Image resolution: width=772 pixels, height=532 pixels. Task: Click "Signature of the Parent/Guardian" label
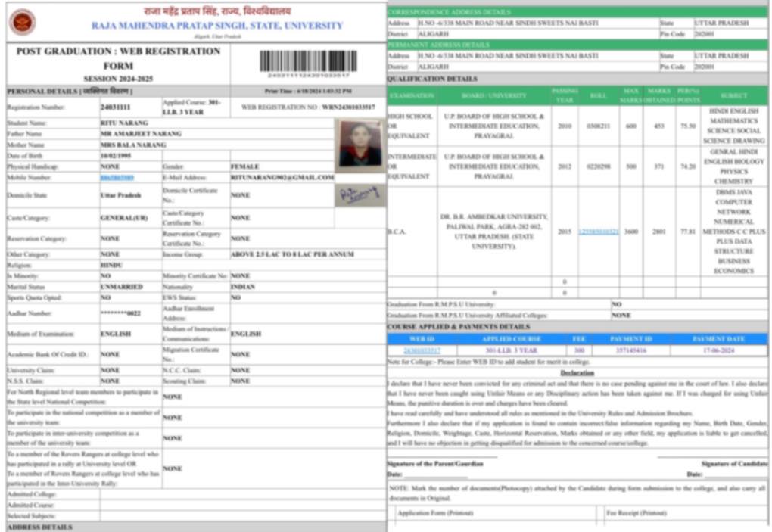coord(434,464)
